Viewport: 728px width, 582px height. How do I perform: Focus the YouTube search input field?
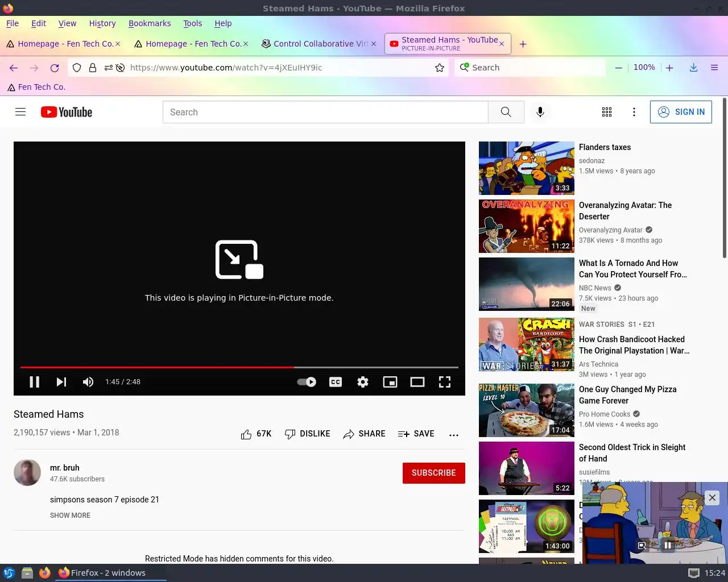325,112
